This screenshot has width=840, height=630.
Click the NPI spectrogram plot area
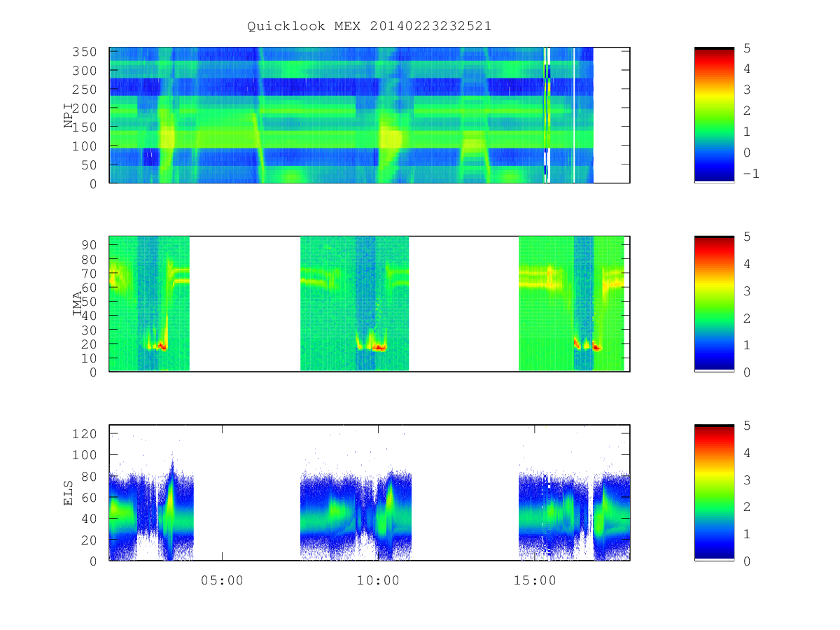coord(370,115)
